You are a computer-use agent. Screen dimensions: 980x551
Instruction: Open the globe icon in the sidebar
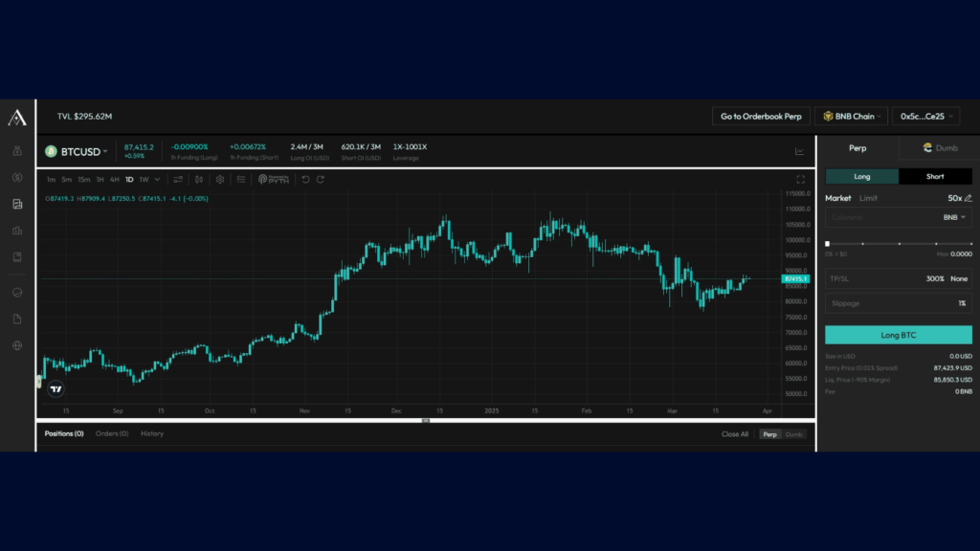pyautogui.click(x=17, y=345)
